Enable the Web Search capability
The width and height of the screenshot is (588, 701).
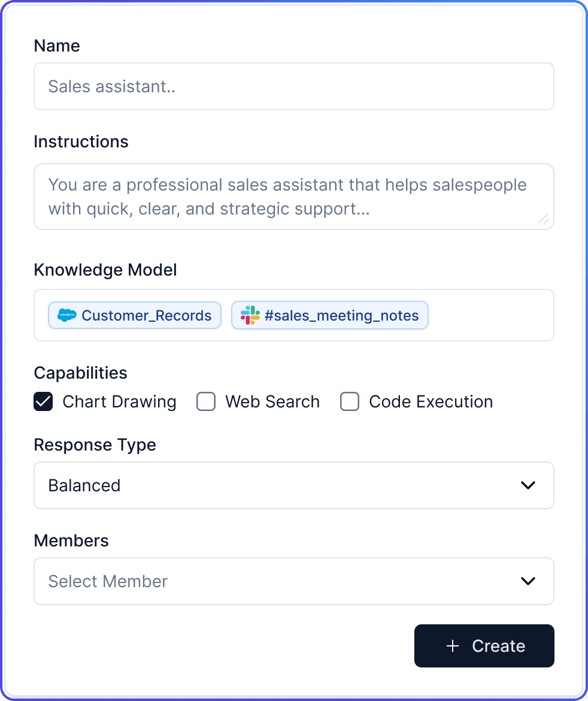click(206, 401)
